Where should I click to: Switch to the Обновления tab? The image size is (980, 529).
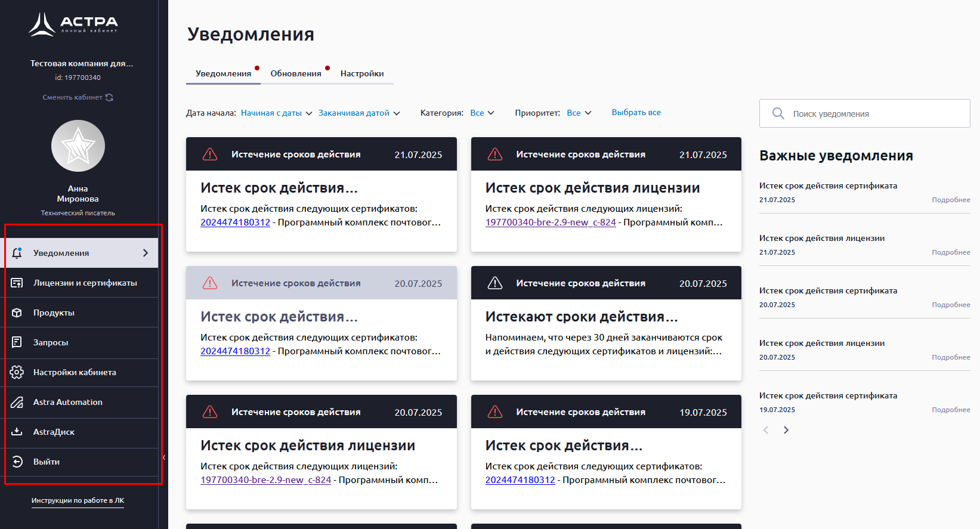point(296,73)
